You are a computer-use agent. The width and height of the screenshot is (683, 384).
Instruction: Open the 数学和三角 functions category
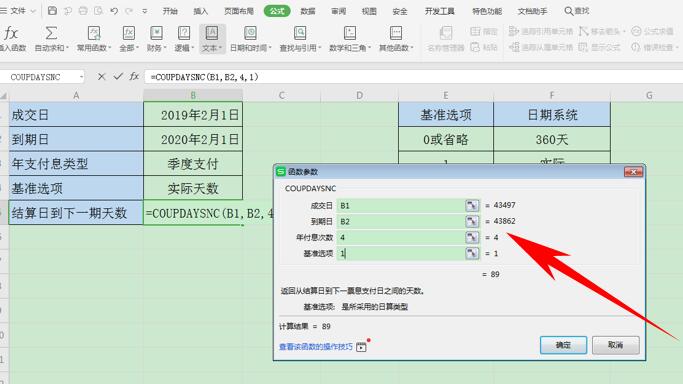pos(350,39)
